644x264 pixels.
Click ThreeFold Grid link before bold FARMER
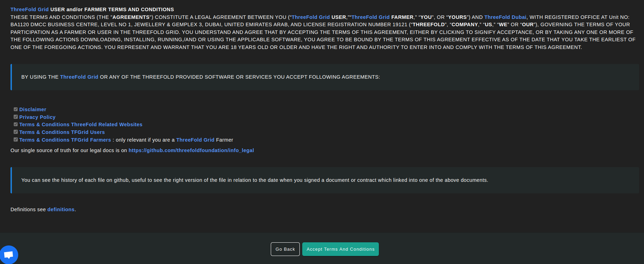coord(370,17)
